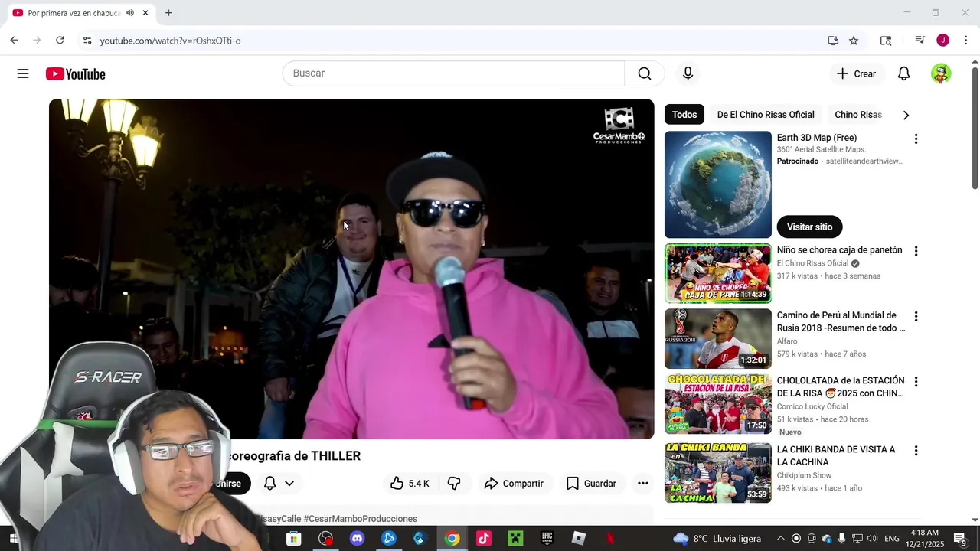980x551 pixels.
Task: Open the YouTube account avatar menu
Action: click(x=941, y=73)
